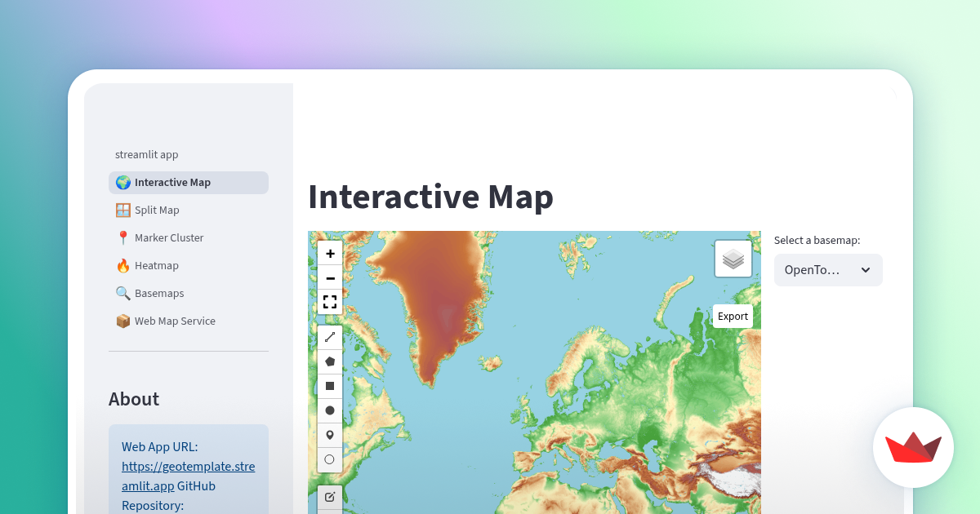980x514 pixels.
Task: Select the place marker tool
Action: (x=330, y=434)
